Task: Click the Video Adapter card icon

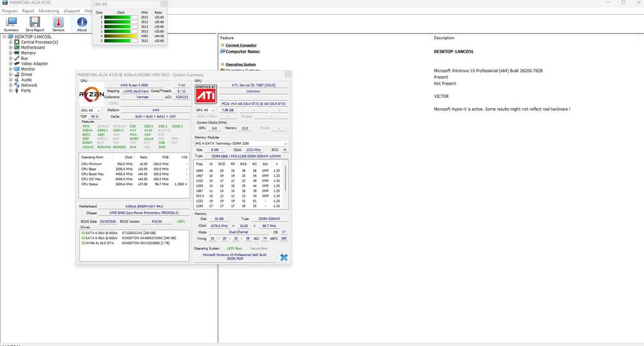Action: point(17,64)
